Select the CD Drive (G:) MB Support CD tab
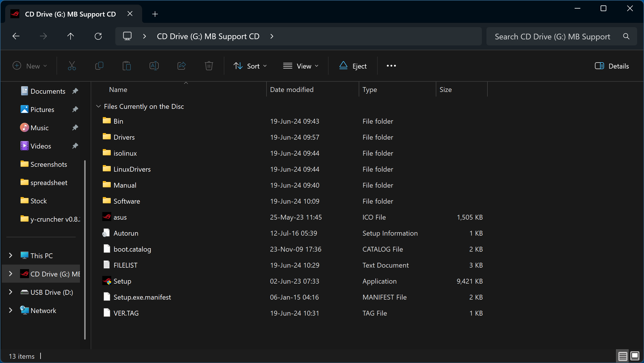 coord(70,14)
